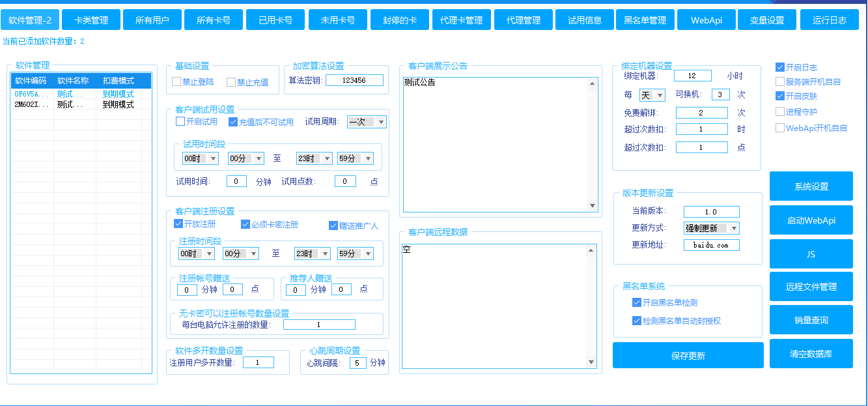Open trial end minute 59分 dropdown
Screen dimensions: 868x406
[356, 158]
